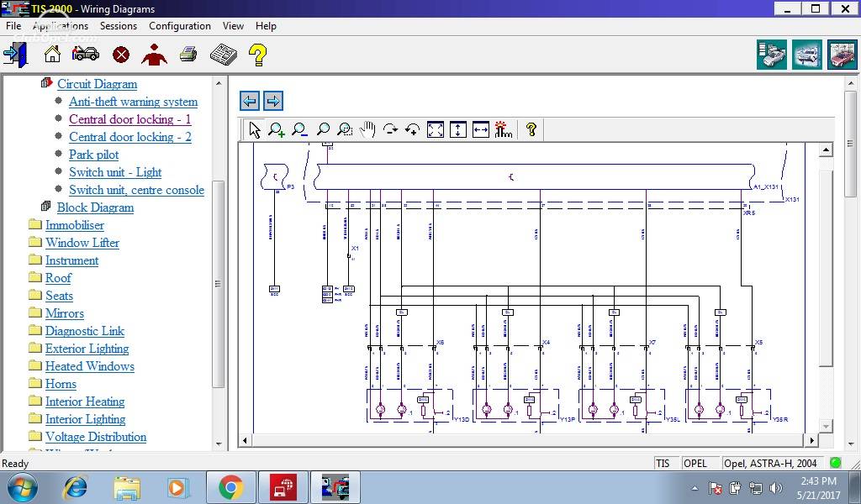Rotate the diagram clockwise
The width and height of the screenshot is (861, 504).
click(x=390, y=130)
